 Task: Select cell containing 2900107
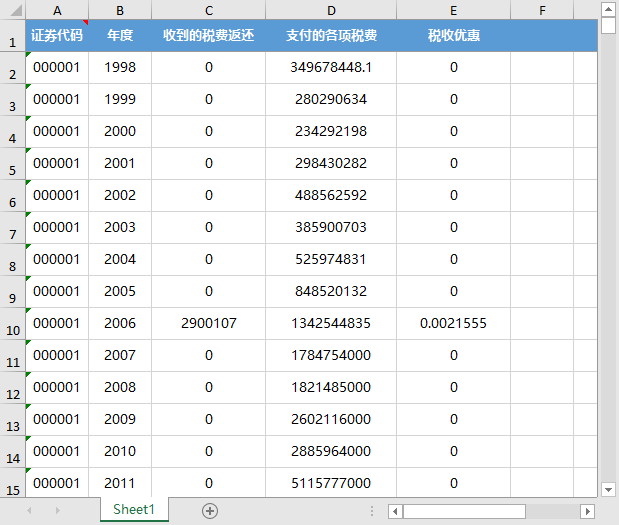[x=209, y=323]
